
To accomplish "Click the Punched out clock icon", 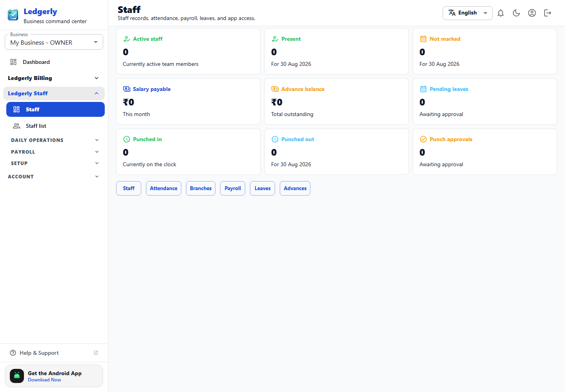I will (275, 139).
